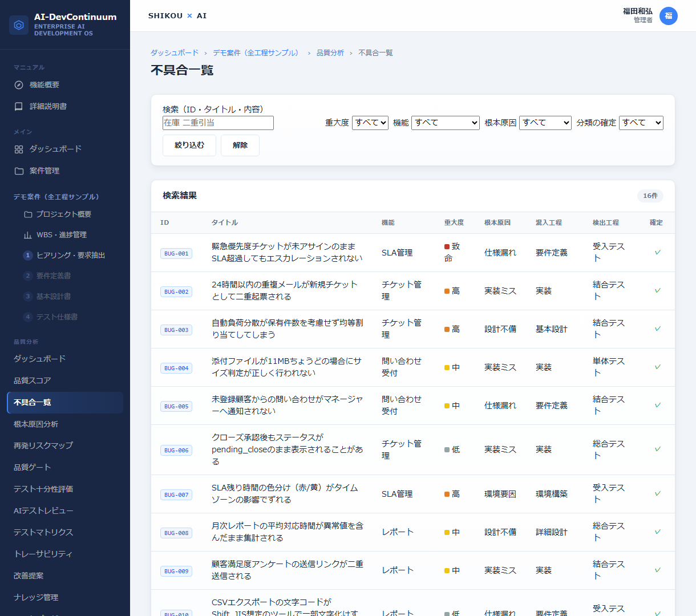This screenshot has height=616, width=696.
Task: Click the 重大度 column header
Action: pos(454,223)
